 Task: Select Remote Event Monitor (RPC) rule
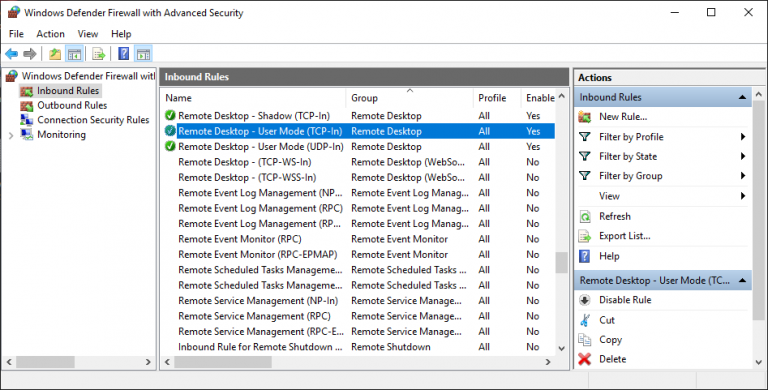[359, 239]
